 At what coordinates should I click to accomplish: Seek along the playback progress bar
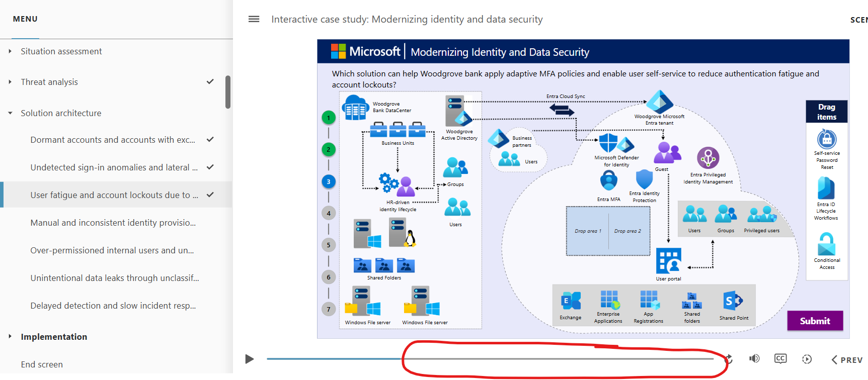pos(490,359)
